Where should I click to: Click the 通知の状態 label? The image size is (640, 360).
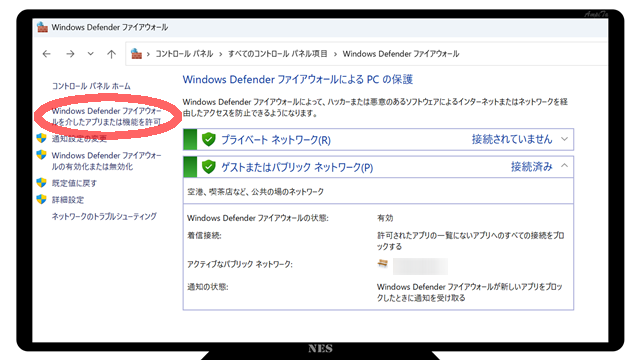(x=208, y=287)
